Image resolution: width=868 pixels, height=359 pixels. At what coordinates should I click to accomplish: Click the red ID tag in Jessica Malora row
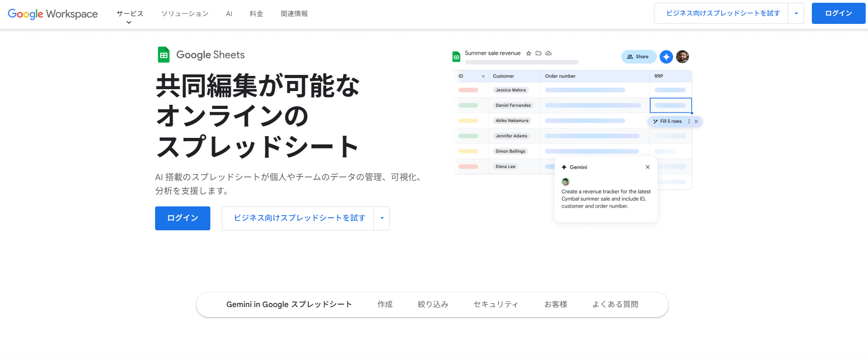(468, 90)
